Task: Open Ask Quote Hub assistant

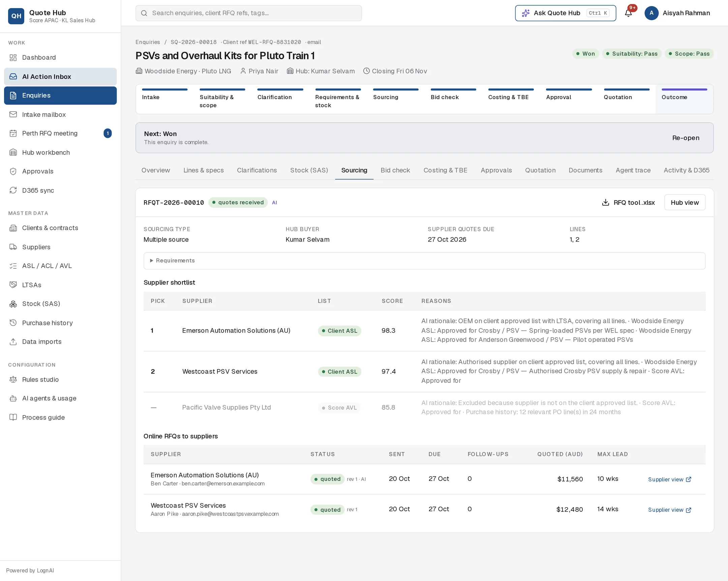Action: [x=565, y=13]
